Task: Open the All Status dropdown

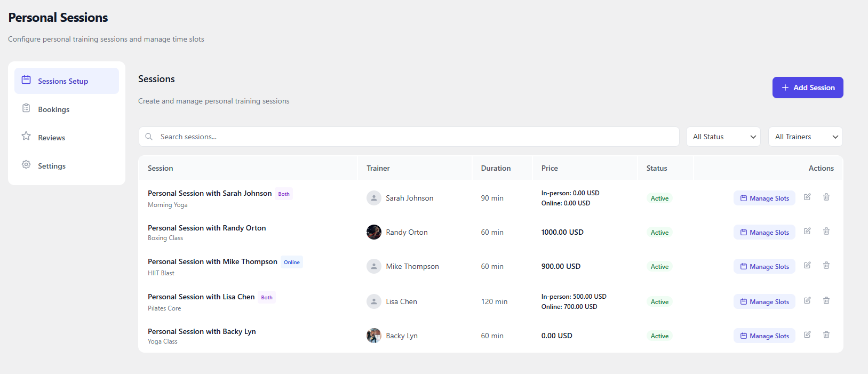Action: click(x=723, y=137)
